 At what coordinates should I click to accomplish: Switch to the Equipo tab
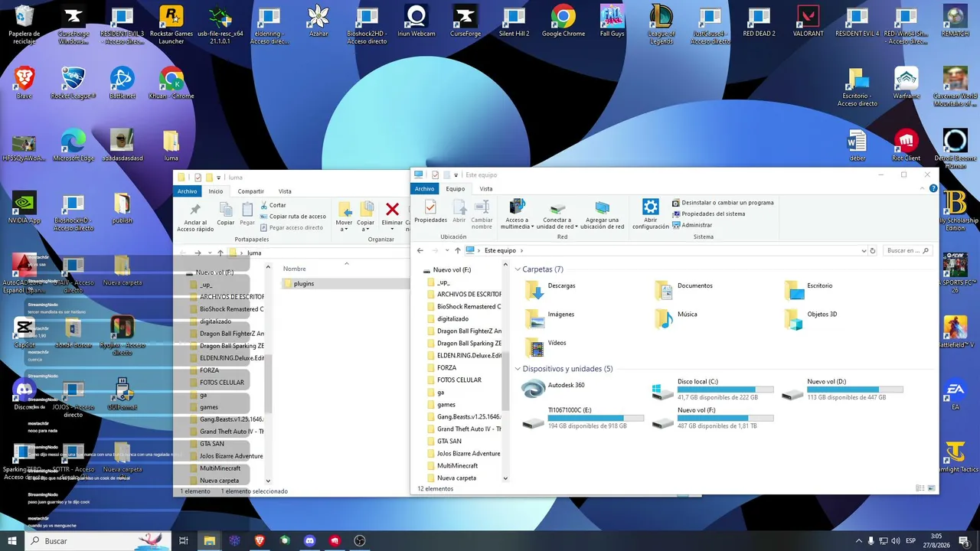coord(456,188)
